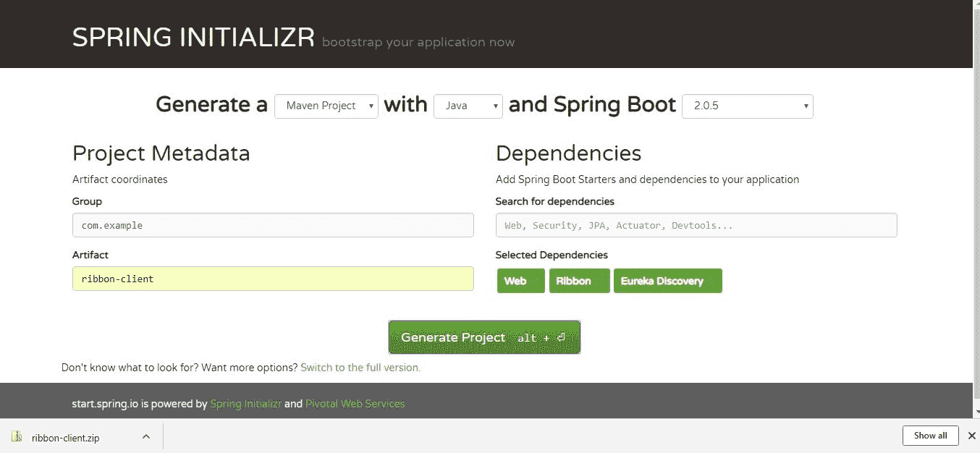Open the language dropdown showing Java
The width and height of the screenshot is (980, 453).
468,106
